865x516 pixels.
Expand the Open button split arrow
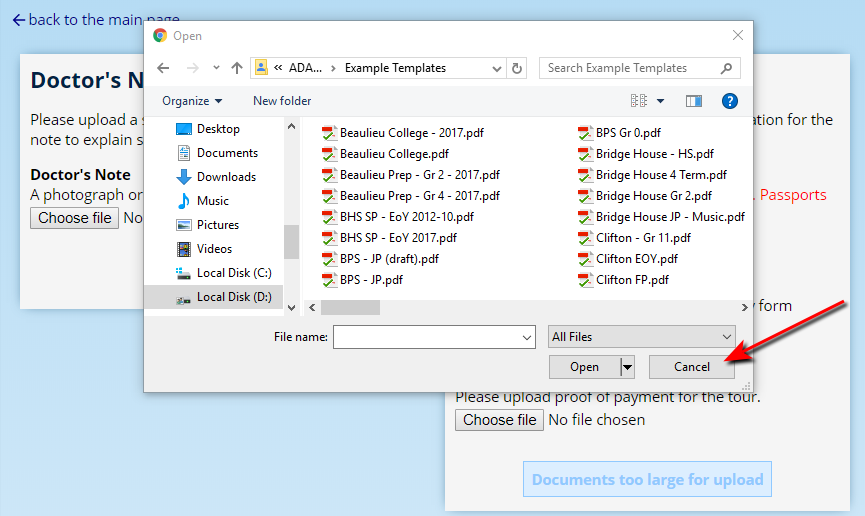(x=628, y=367)
